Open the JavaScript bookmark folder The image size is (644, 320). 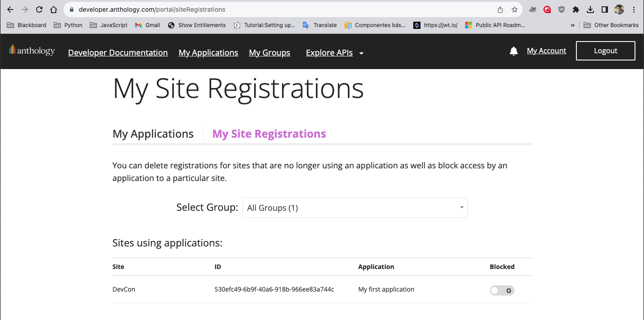click(109, 25)
